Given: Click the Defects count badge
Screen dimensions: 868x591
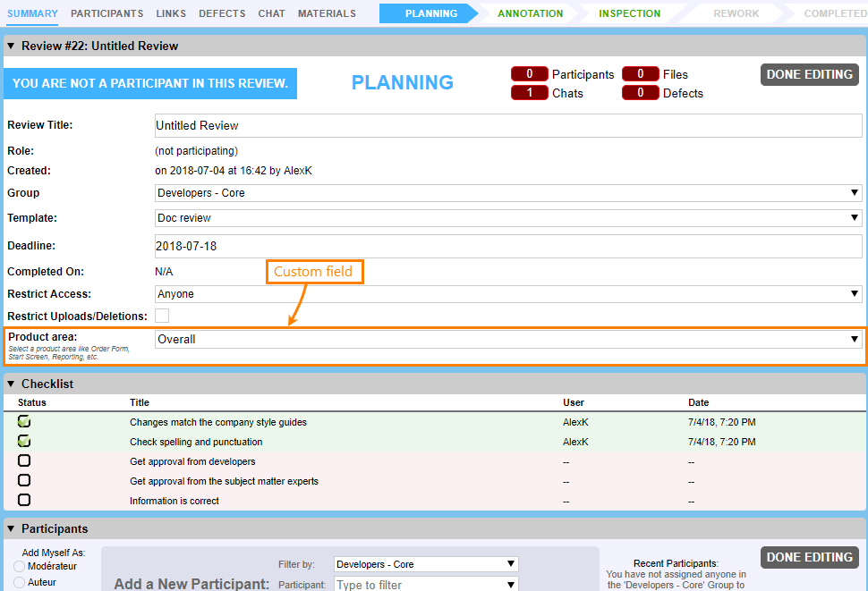Looking at the screenshot, I should 640,93.
